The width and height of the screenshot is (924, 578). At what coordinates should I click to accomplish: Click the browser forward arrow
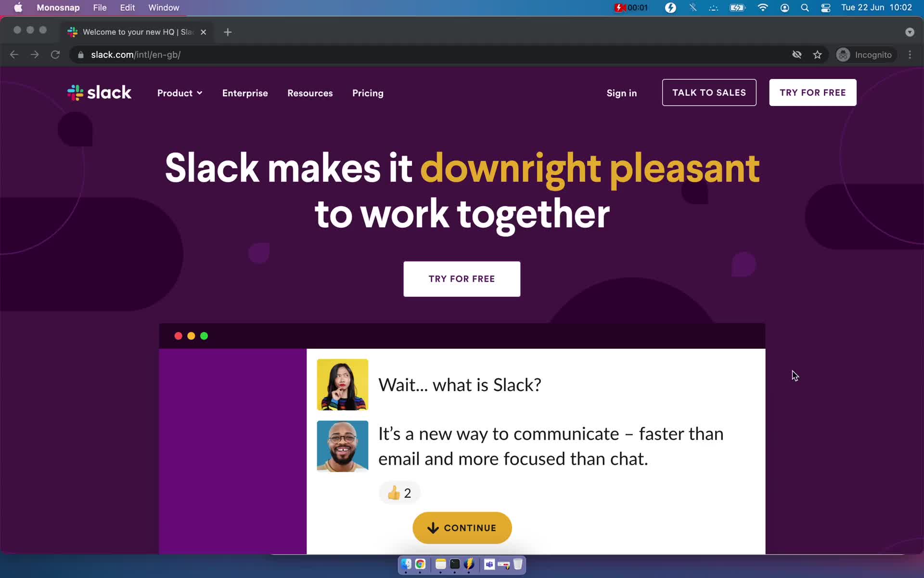point(35,54)
